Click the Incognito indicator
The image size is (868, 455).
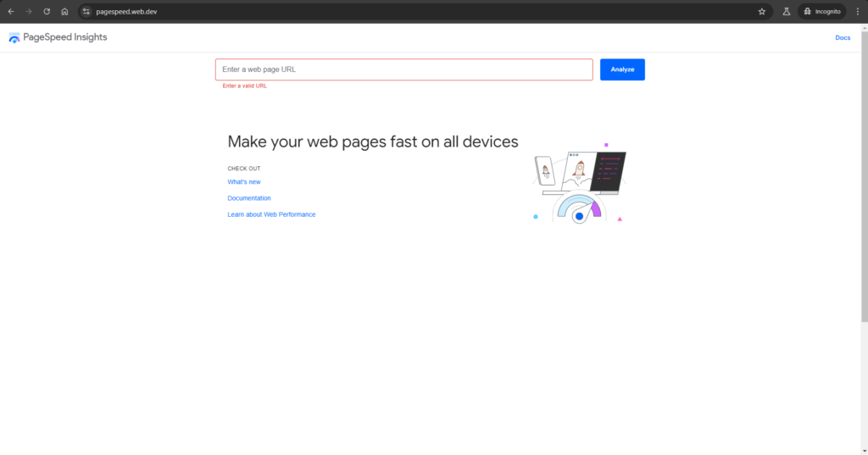click(x=822, y=12)
